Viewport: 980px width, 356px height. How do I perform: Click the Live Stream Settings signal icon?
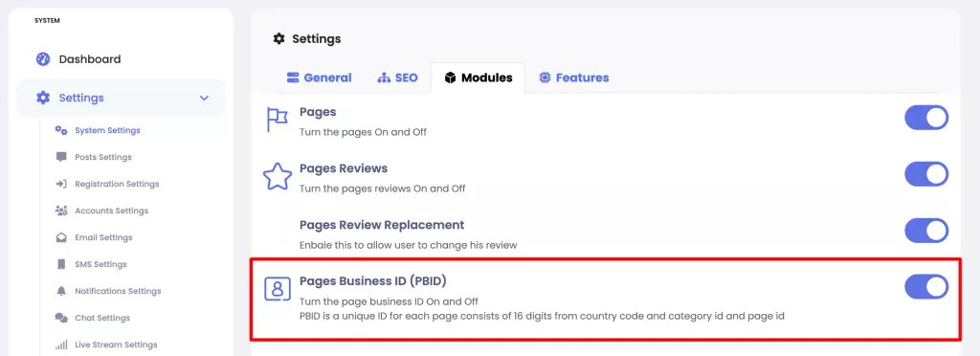click(61, 345)
